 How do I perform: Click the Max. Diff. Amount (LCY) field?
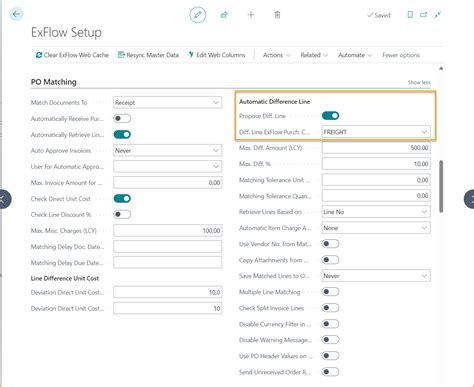(x=376, y=148)
